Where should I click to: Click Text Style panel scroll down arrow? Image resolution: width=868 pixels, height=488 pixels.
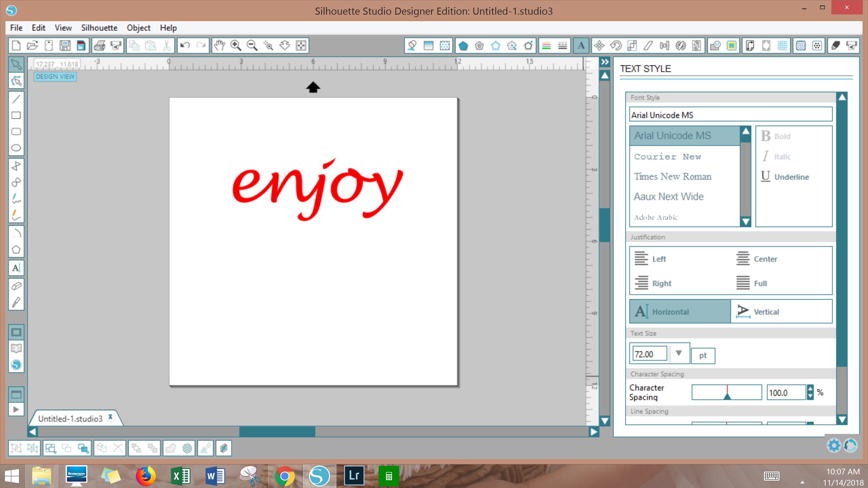pos(842,420)
